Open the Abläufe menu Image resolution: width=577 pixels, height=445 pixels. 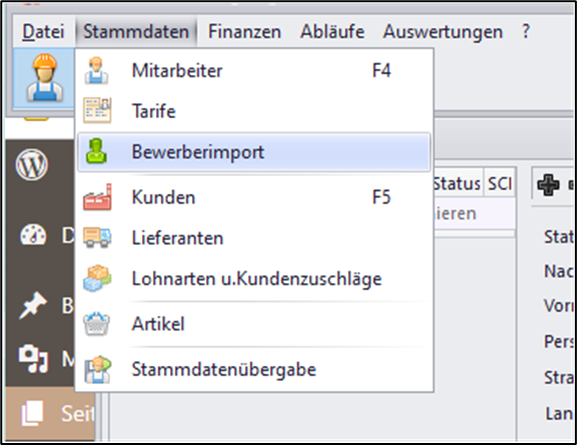pos(332,31)
